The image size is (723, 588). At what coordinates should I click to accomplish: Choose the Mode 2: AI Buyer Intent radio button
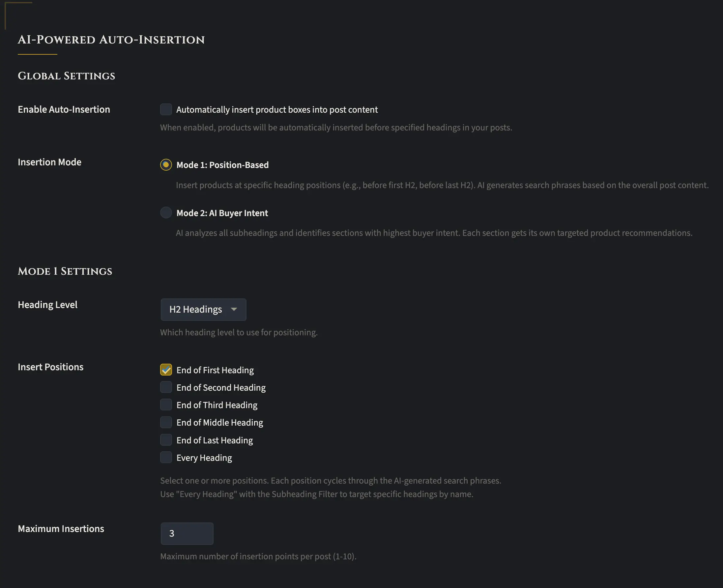(166, 213)
